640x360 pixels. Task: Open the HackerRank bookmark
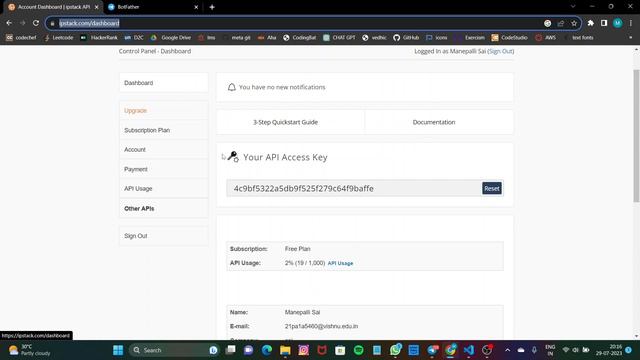(99, 38)
